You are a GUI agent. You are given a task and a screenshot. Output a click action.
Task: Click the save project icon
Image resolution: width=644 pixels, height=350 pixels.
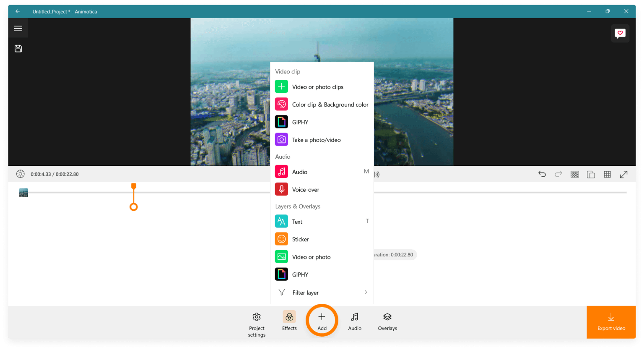click(x=18, y=49)
